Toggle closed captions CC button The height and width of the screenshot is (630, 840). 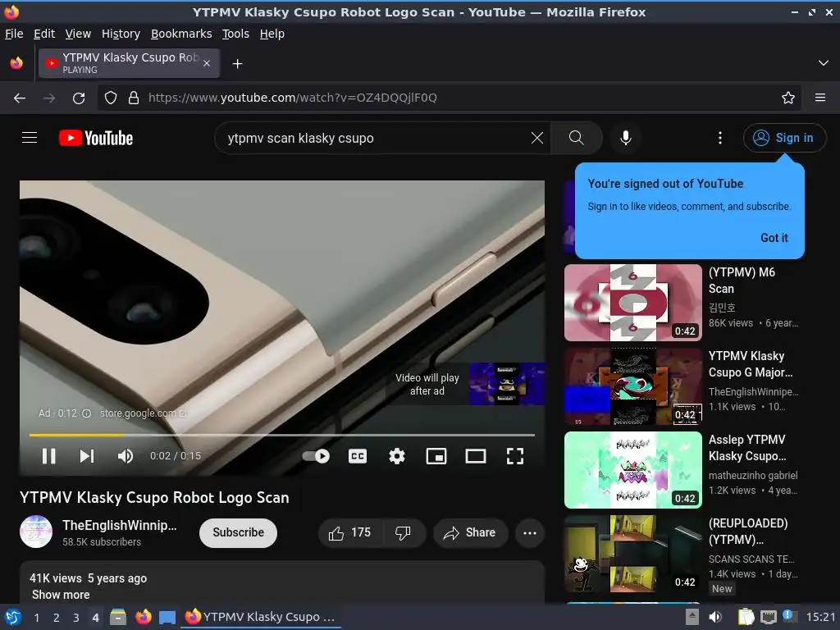[358, 456]
